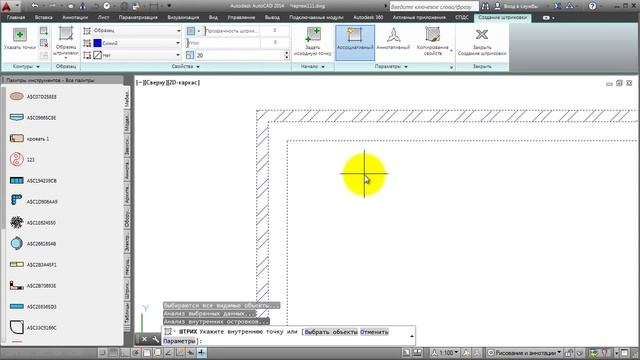Open the background color dropdown 'Нет'

point(137,55)
